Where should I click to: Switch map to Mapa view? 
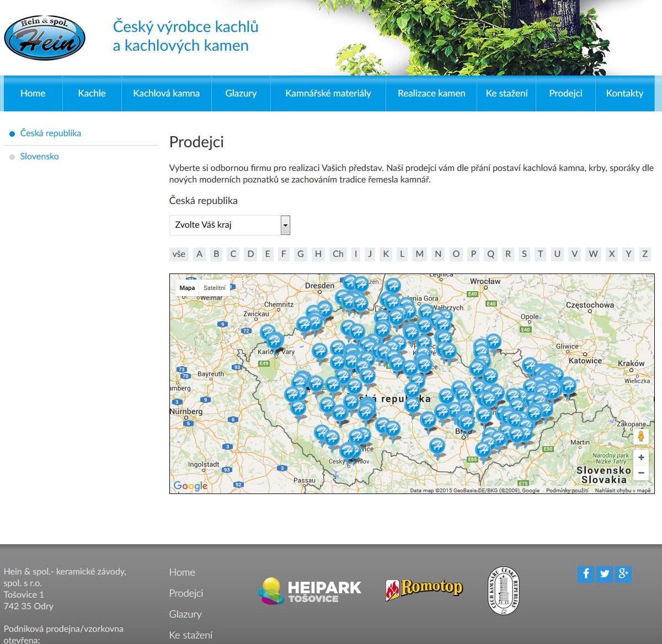pyautogui.click(x=187, y=288)
